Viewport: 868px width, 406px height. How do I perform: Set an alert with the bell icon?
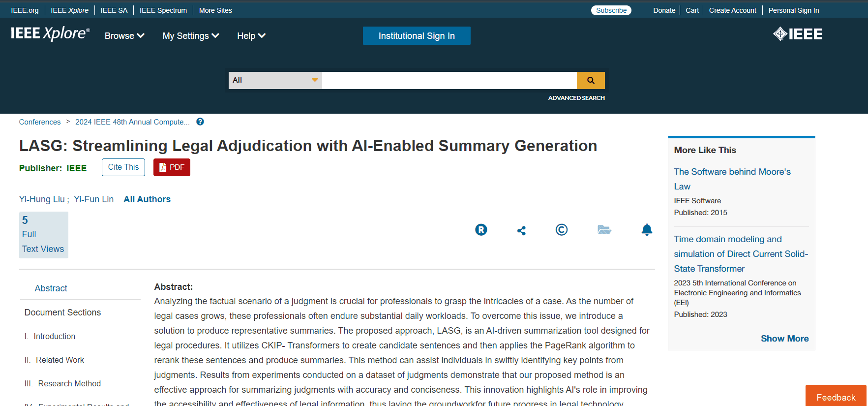(647, 230)
